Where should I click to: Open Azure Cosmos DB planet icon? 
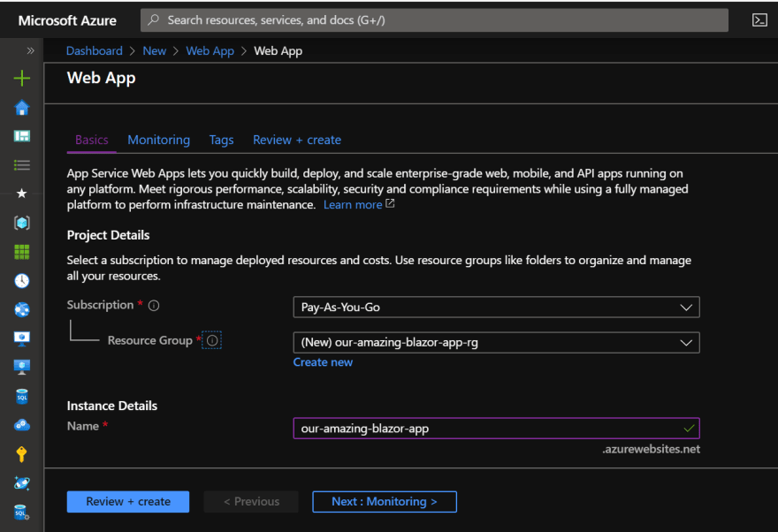22,483
